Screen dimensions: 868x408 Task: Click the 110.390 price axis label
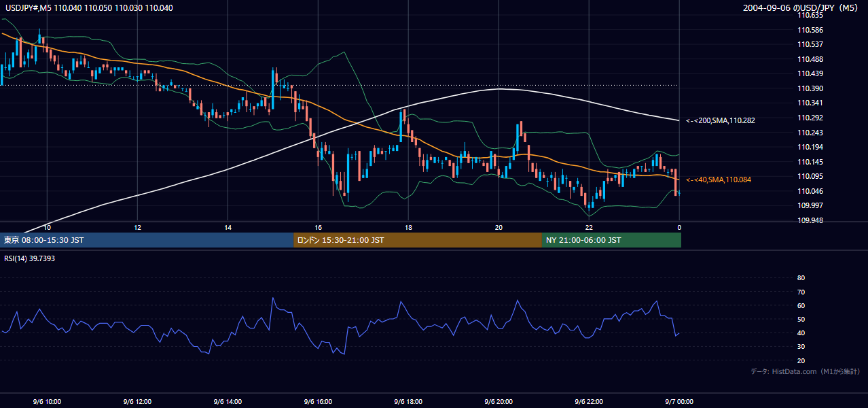coord(810,88)
